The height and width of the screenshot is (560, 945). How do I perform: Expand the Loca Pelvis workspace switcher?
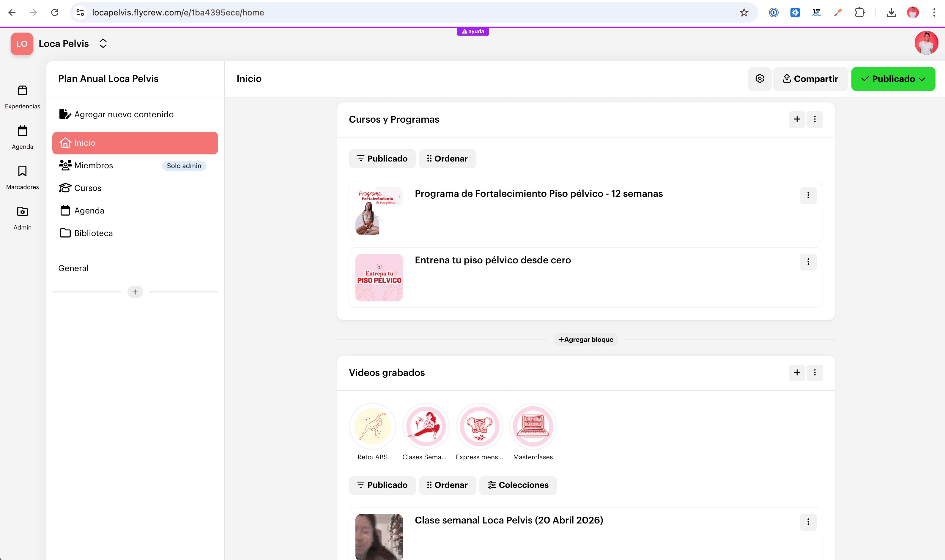pos(103,43)
